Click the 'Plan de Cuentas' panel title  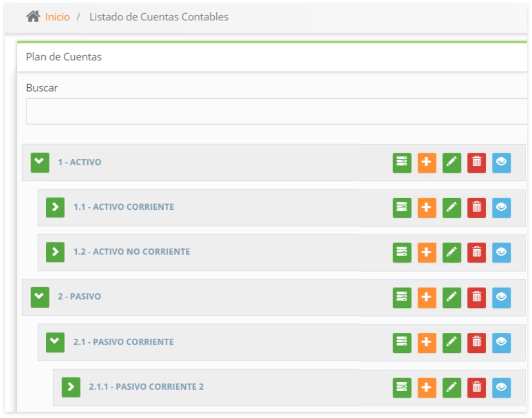[64, 57]
